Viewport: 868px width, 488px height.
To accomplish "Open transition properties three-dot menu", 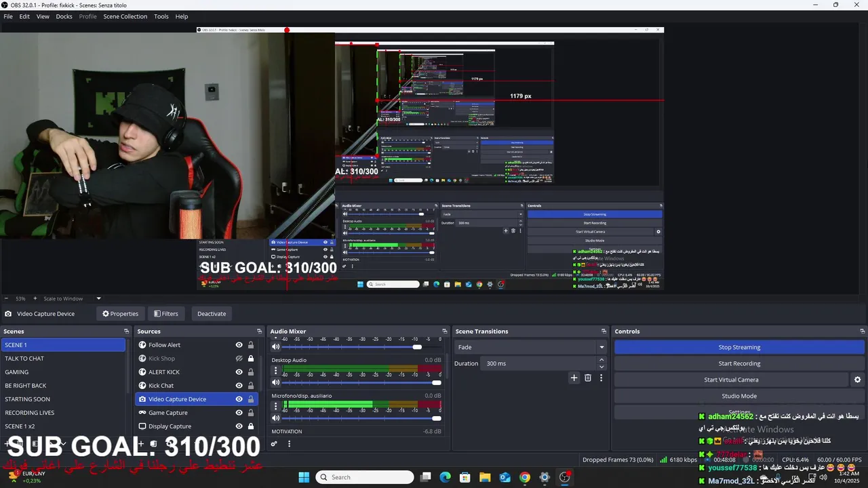I will click(x=601, y=378).
